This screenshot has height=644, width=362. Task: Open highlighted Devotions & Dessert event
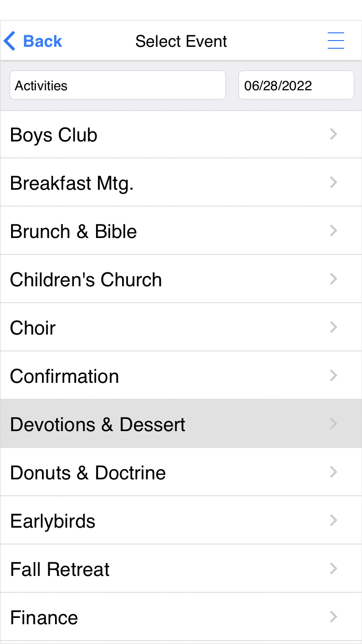pyautogui.click(x=97, y=424)
